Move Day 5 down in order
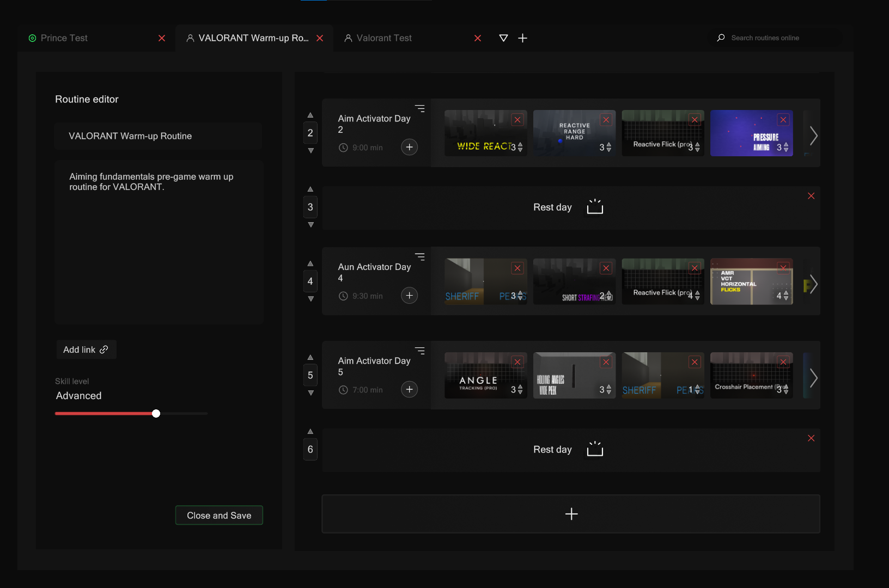 [310, 393]
